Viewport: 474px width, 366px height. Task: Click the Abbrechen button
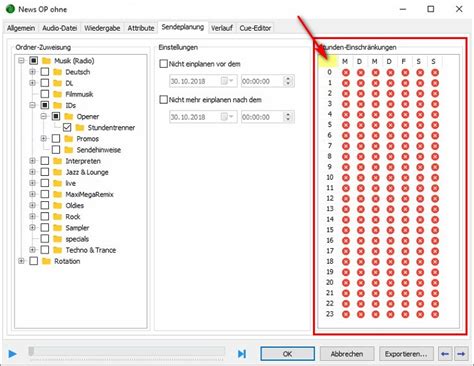pyautogui.click(x=347, y=354)
